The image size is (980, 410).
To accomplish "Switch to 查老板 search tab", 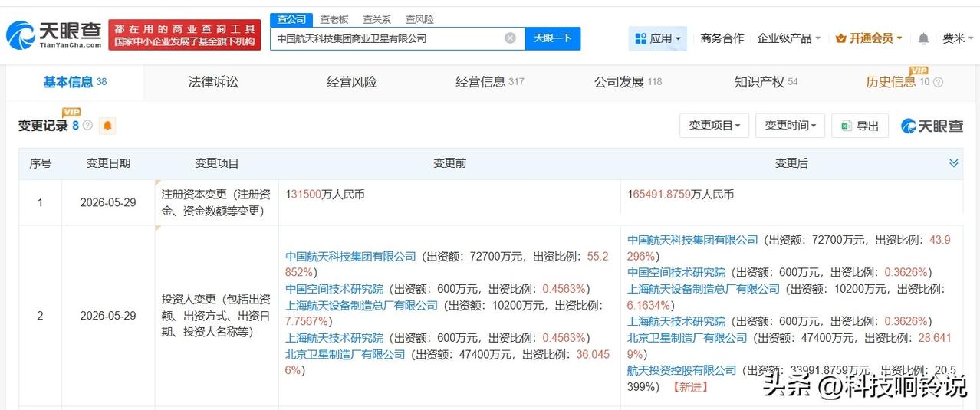I will click(x=334, y=19).
